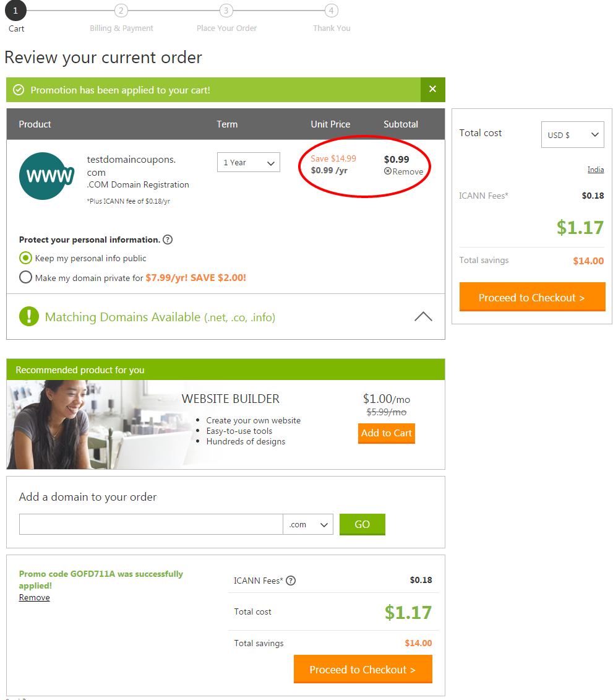Open the 1 Year term dropdown
The width and height of the screenshot is (613, 700).
(249, 163)
